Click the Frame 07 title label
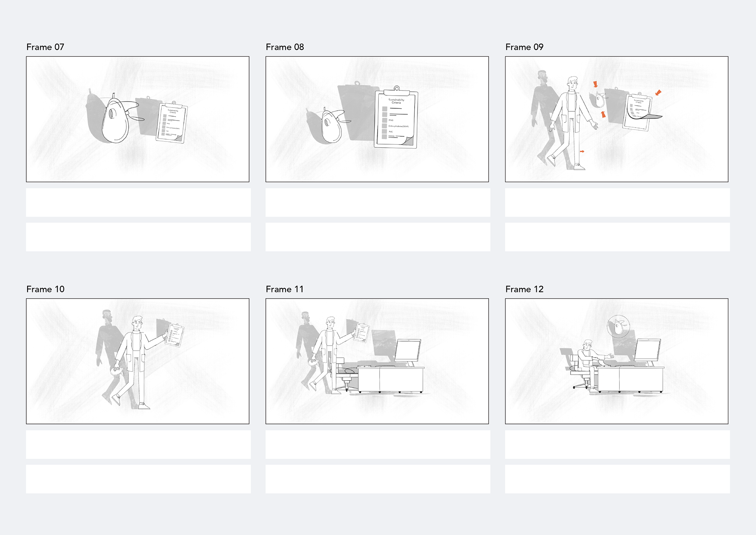Screen dimensions: 756x535 pos(45,47)
